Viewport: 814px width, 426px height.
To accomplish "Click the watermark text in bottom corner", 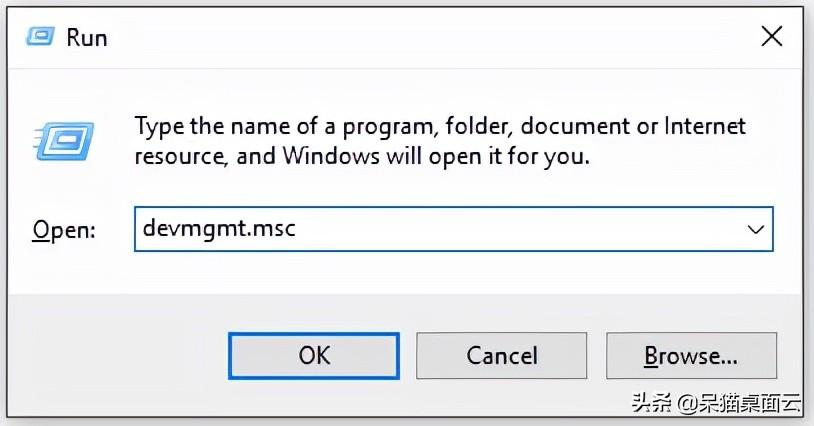I will [716, 403].
